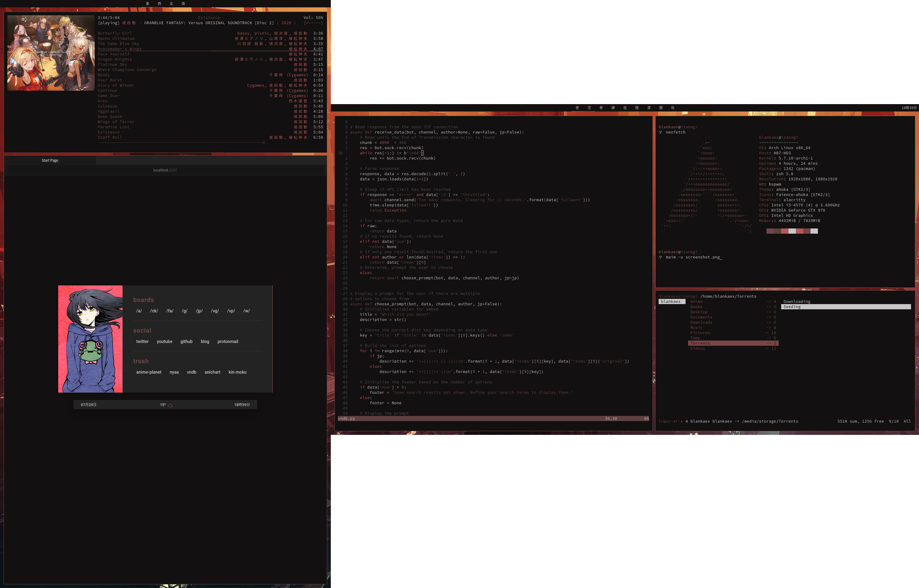
Task: Click the anime girl start page image
Action: 90,339
